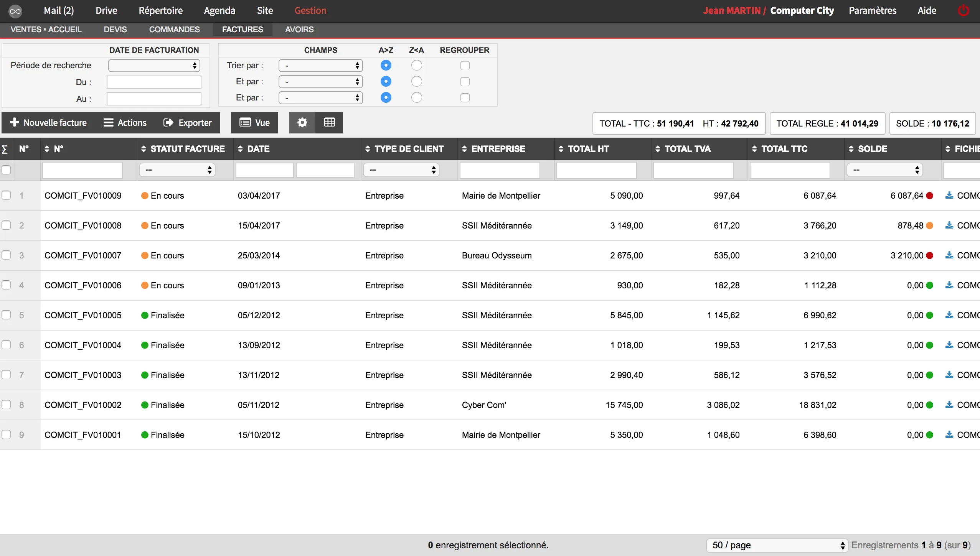
Task: Open Paramètres link
Action: pyautogui.click(x=873, y=11)
